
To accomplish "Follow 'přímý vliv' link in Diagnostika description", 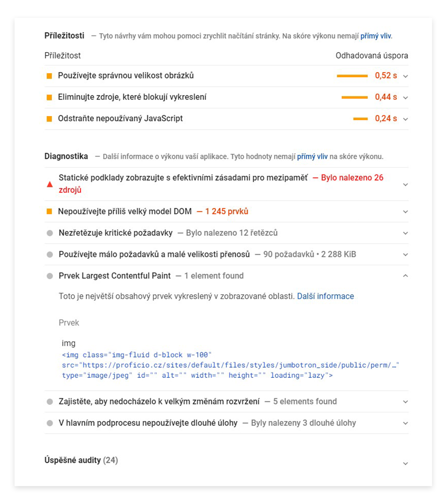I will (312, 156).
